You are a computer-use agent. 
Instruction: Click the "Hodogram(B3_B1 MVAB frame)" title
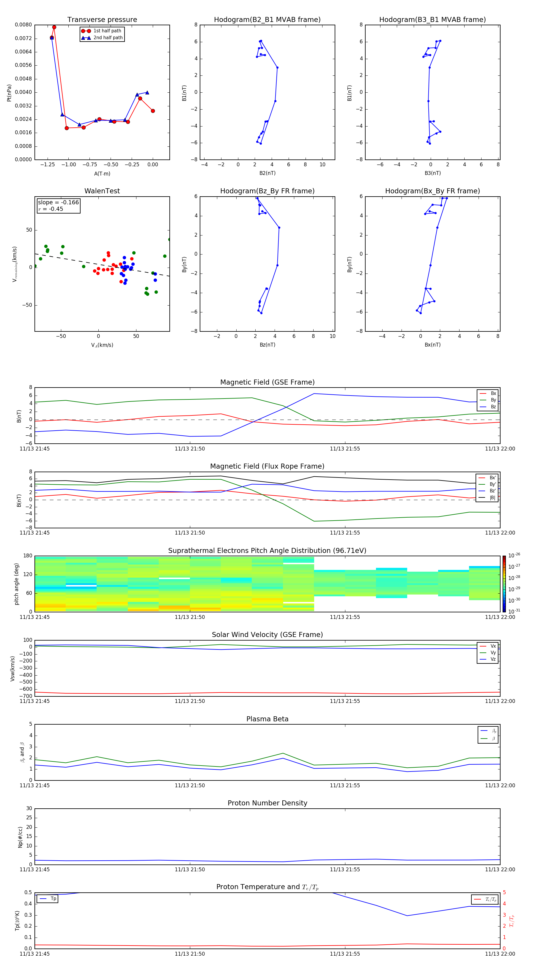tap(432, 20)
